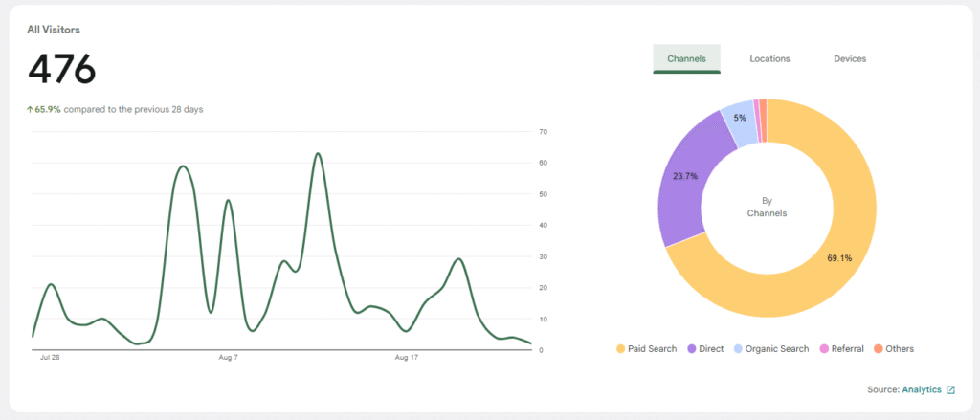This screenshot has height=420, width=980.
Task: Click the highest peak on the line chart
Action: [x=317, y=153]
